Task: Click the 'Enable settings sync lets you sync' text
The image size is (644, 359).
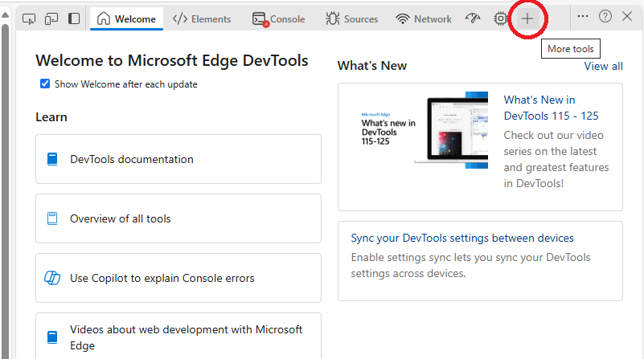Action: tap(470, 266)
